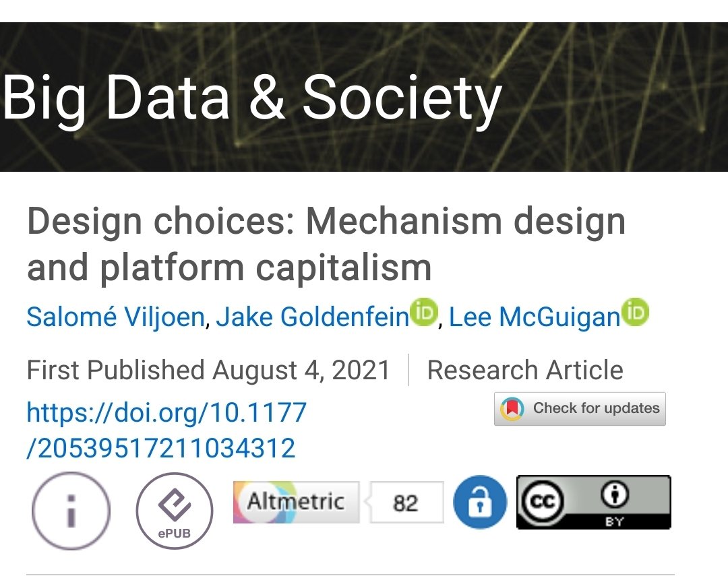Open Lee McGuigan's ORCID iD icon

tap(635, 313)
